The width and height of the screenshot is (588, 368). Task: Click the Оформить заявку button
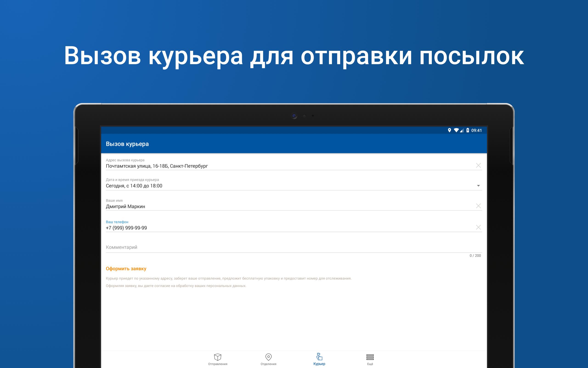tap(126, 269)
